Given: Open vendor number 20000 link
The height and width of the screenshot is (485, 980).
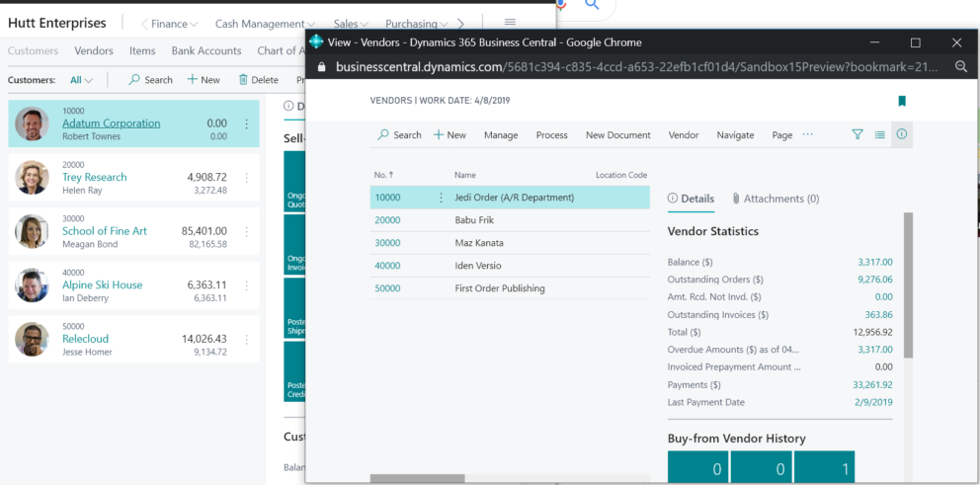Looking at the screenshot, I should point(387,220).
